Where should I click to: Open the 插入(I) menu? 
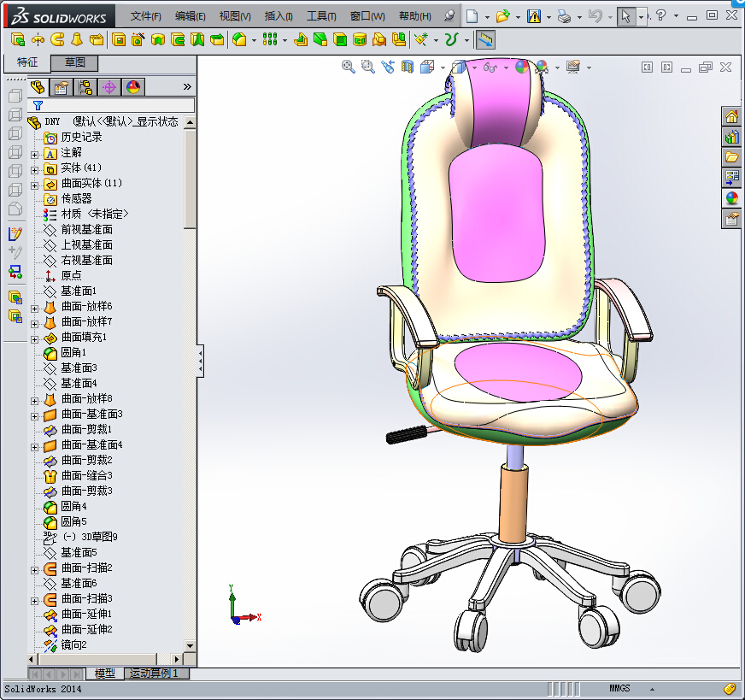[279, 16]
